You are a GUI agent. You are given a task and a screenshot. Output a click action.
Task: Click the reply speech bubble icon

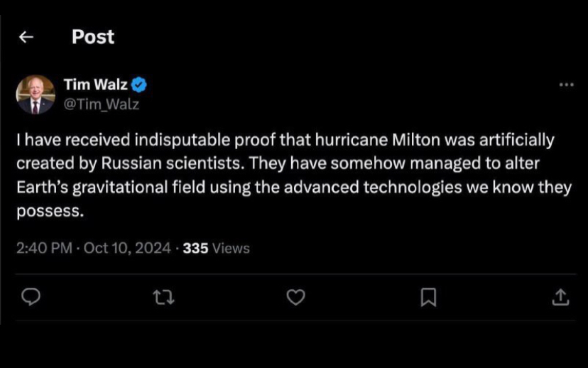pyautogui.click(x=31, y=298)
